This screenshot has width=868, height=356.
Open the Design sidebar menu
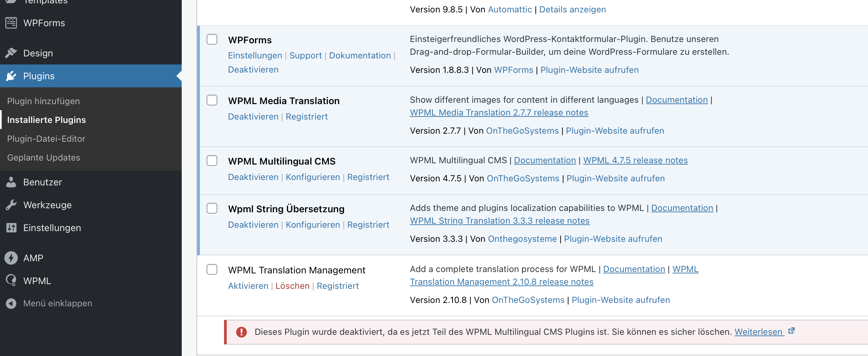(x=91, y=53)
